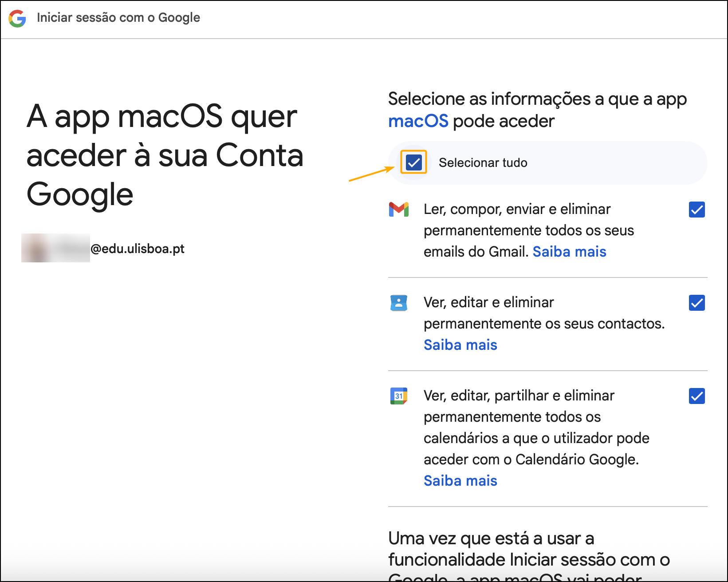Open Saiba mais link for contactos permission
This screenshot has height=582, width=728.
pyautogui.click(x=460, y=345)
